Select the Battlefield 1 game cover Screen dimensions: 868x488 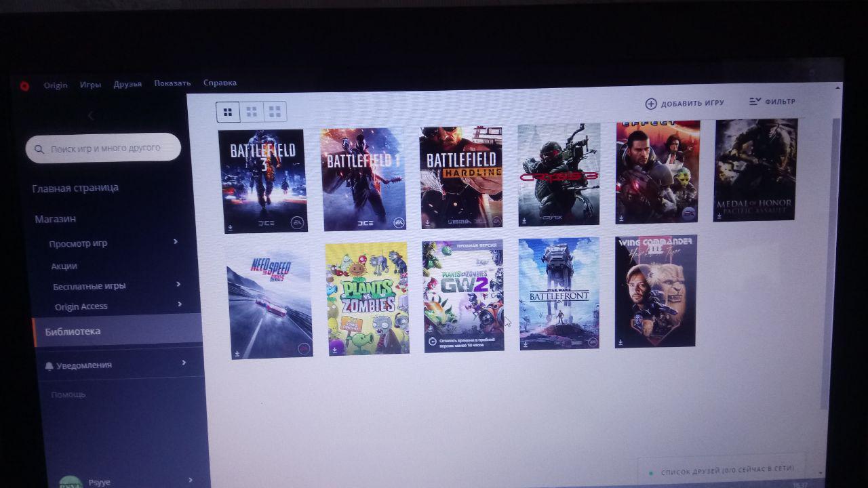363,178
